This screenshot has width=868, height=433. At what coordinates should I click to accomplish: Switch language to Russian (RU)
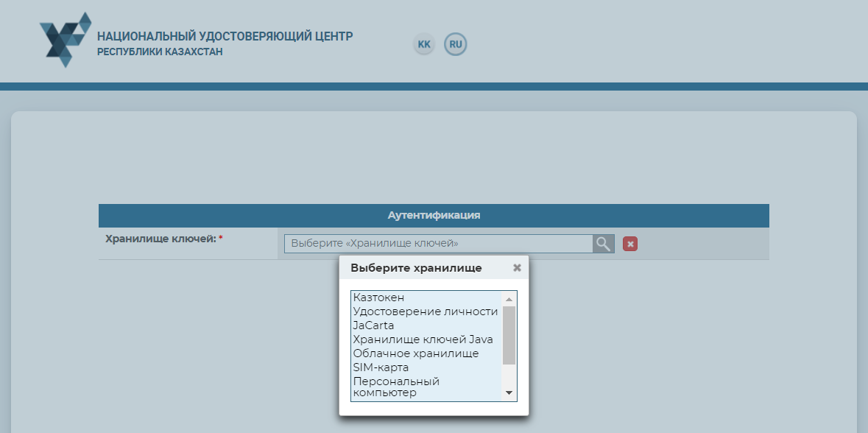pos(456,44)
